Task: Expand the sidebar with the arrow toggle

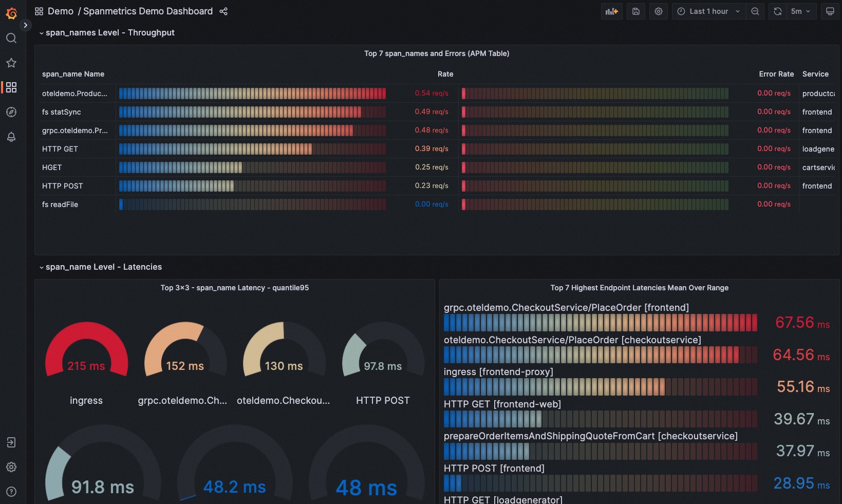Action: [x=25, y=25]
